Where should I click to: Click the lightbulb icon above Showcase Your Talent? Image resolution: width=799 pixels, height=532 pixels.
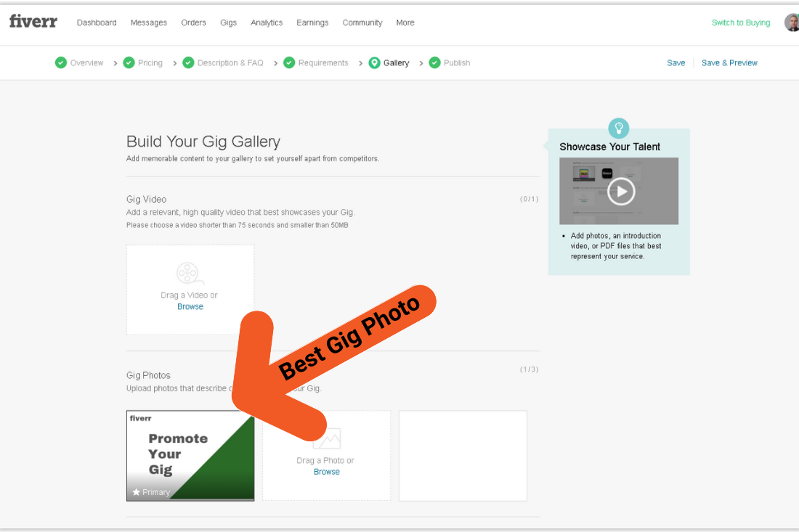click(x=619, y=128)
